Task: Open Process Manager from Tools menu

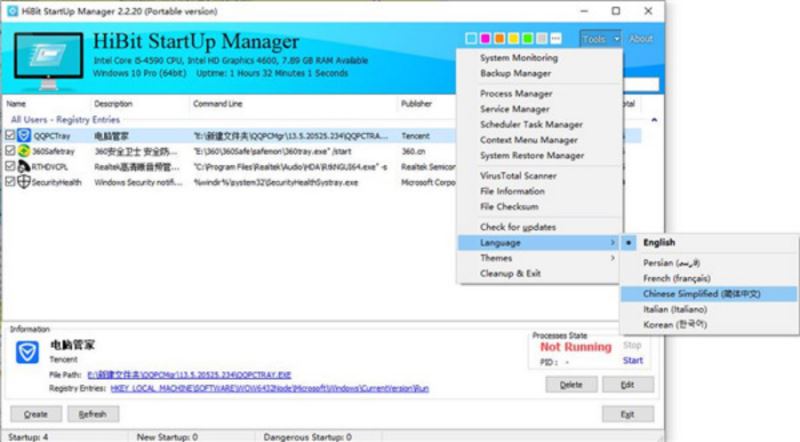Action: tap(516, 94)
